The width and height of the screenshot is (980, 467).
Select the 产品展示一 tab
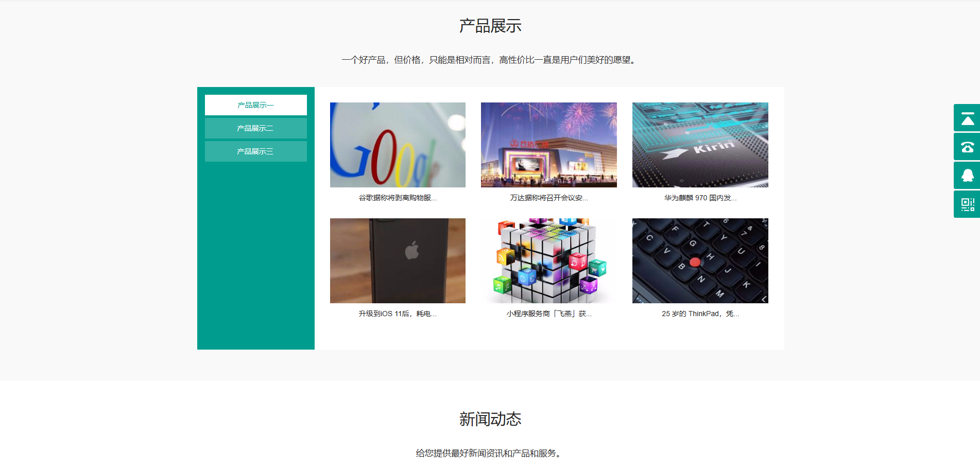255,105
